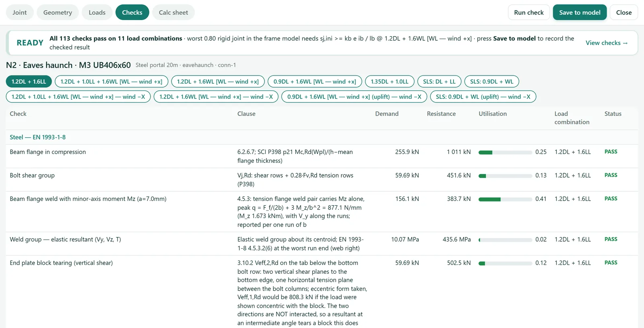Close the connection checks panel

pyautogui.click(x=624, y=12)
